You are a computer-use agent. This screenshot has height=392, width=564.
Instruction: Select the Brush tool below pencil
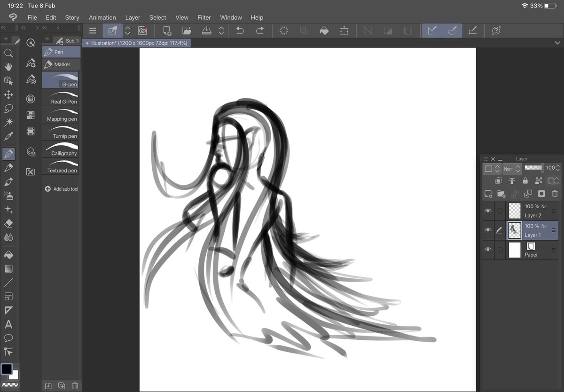tap(8, 182)
